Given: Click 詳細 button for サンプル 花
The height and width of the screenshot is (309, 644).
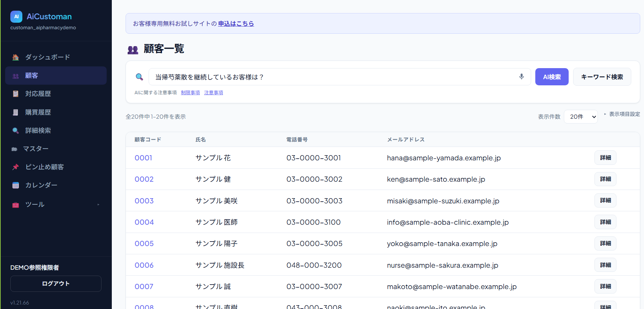Looking at the screenshot, I should 605,158.
